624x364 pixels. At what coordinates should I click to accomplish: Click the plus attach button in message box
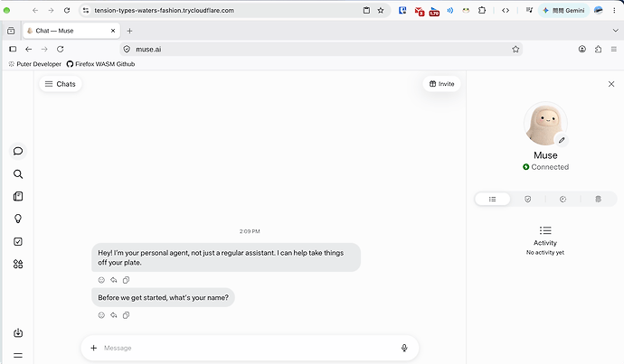93,348
